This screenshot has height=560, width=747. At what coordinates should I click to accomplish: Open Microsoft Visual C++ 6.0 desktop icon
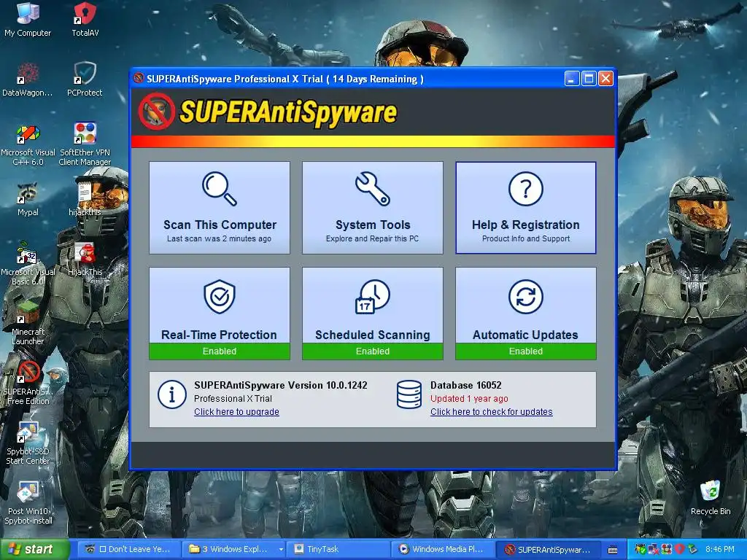28,144
